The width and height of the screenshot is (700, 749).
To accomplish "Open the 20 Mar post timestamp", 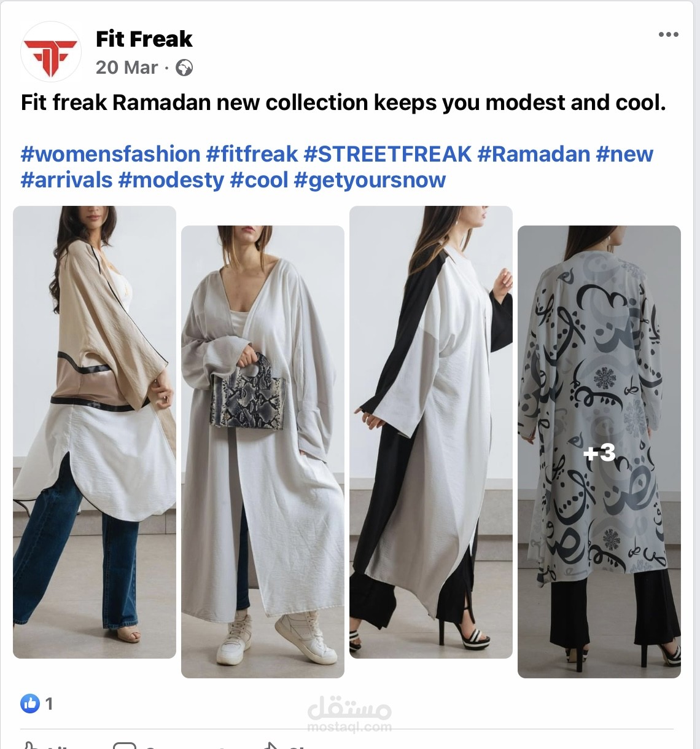I will [x=127, y=68].
